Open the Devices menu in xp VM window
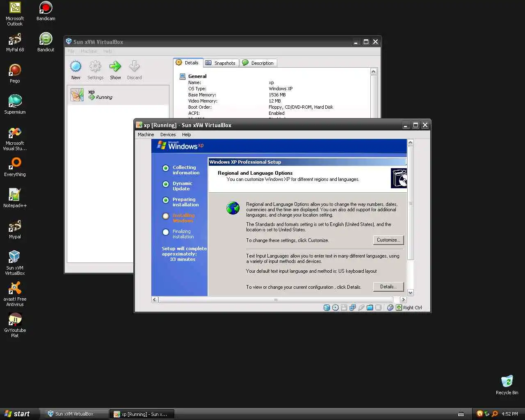Screen dimensions: 525x420 [x=168, y=135]
